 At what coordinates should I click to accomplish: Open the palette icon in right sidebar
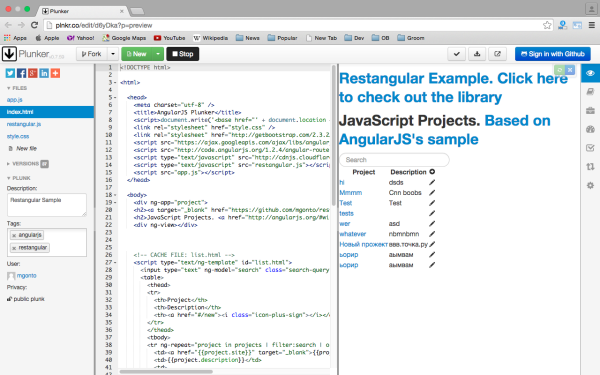pos(590,129)
